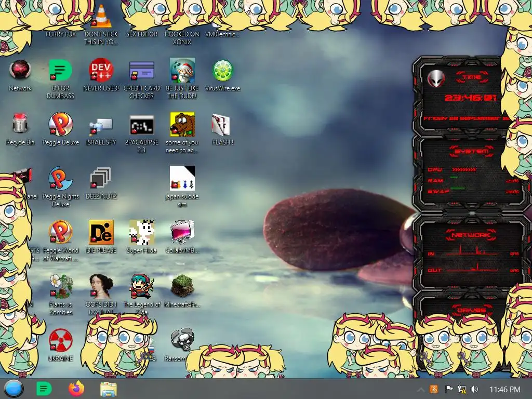Open the UKRAINE radiation icon

pyautogui.click(x=60, y=340)
